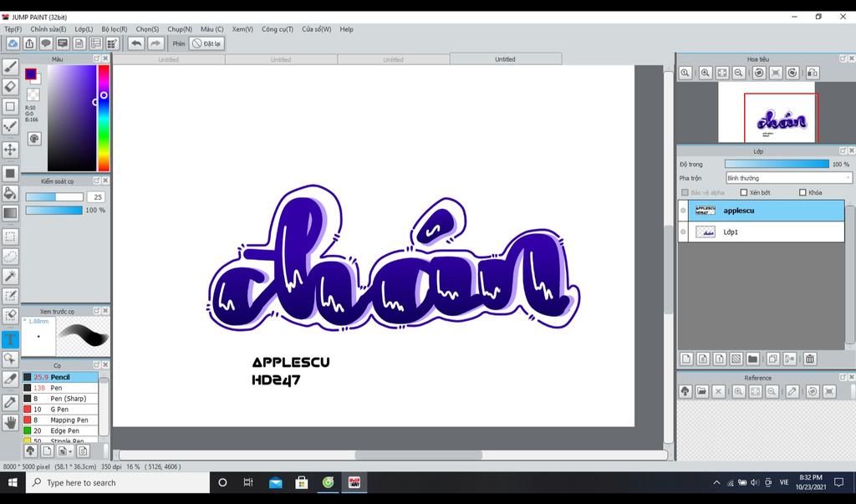This screenshot has height=504, width=856.
Task: Add a new layer folder
Action: 753,359
